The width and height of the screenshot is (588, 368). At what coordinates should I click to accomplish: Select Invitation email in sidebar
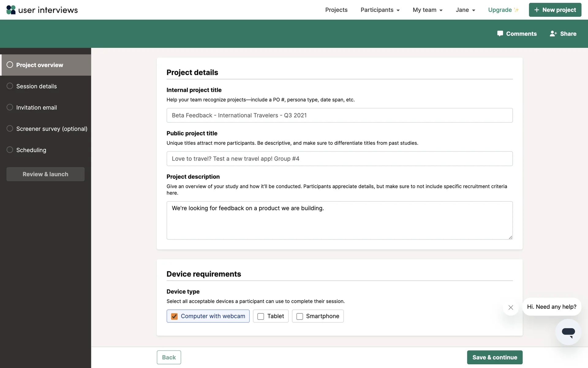36,108
